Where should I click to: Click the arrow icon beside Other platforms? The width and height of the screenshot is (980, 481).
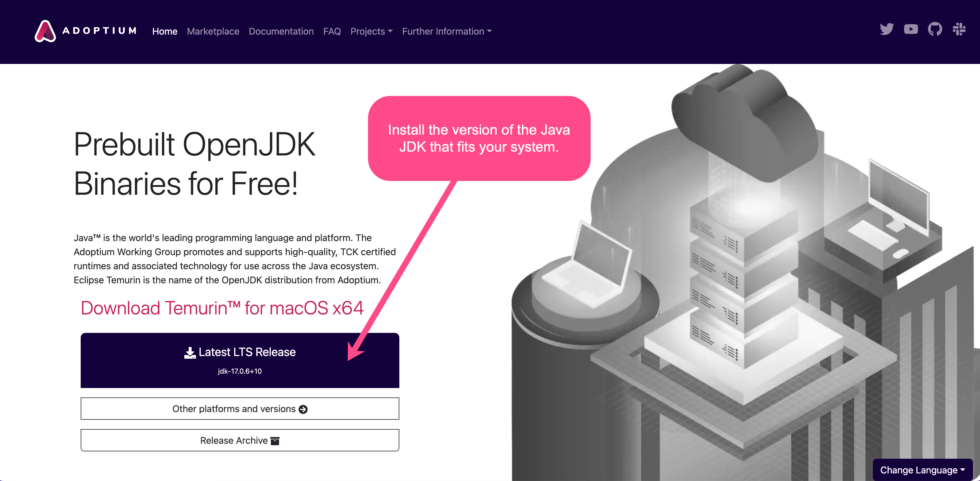pos(303,409)
